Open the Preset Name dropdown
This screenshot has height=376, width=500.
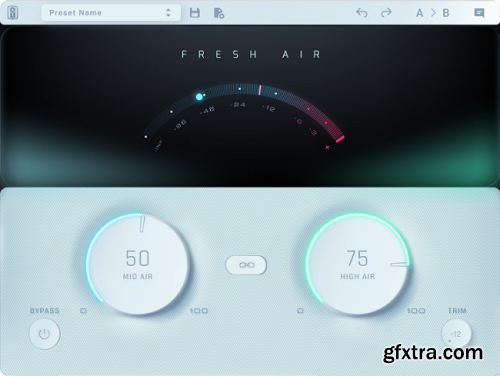click(x=111, y=13)
